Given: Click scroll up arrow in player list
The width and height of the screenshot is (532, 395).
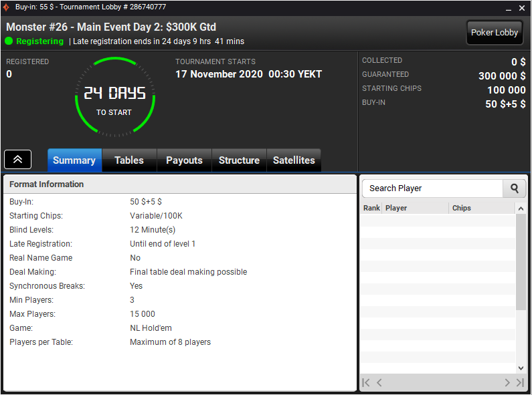Looking at the screenshot, I should click(521, 209).
